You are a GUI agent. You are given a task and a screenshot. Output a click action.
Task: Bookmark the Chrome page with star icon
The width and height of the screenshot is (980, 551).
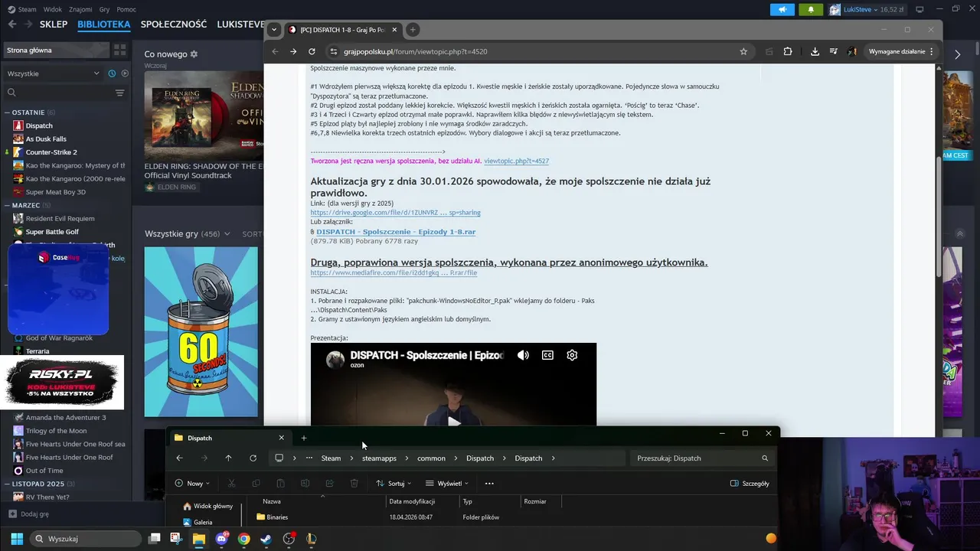click(x=743, y=51)
